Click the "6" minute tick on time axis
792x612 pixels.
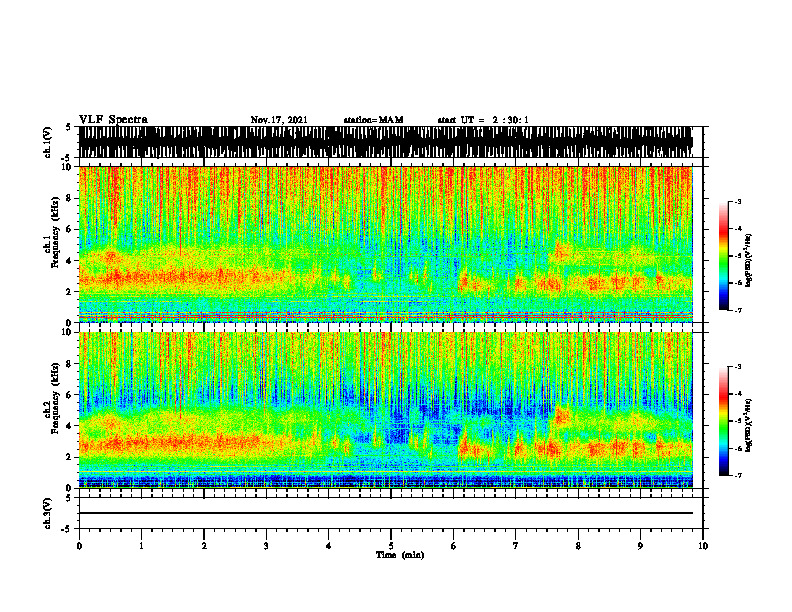(x=454, y=546)
